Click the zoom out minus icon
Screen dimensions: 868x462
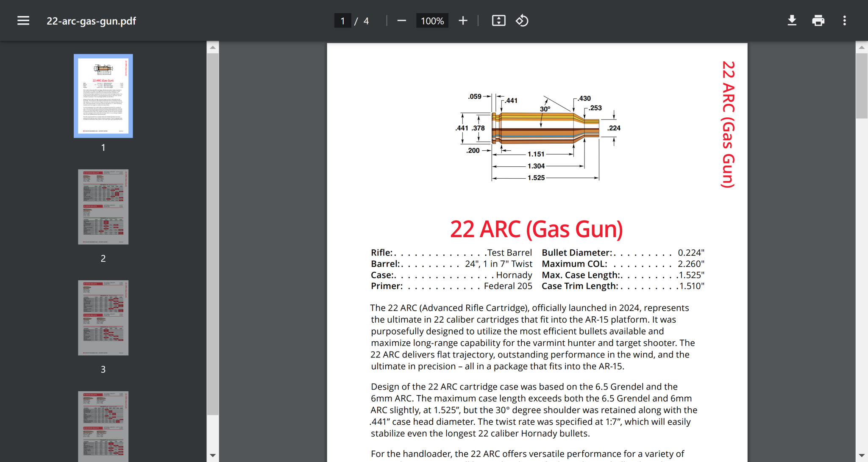click(x=401, y=21)
